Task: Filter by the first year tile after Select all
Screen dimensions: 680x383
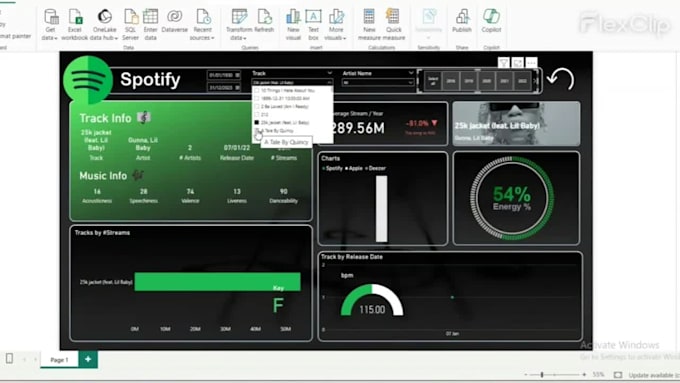Action: click(451, 81)
